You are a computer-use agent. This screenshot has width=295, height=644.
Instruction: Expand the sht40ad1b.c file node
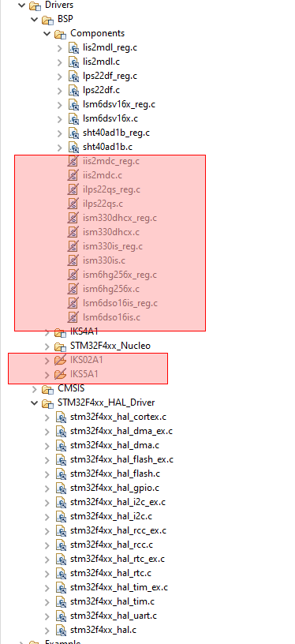tap(60, 147)
